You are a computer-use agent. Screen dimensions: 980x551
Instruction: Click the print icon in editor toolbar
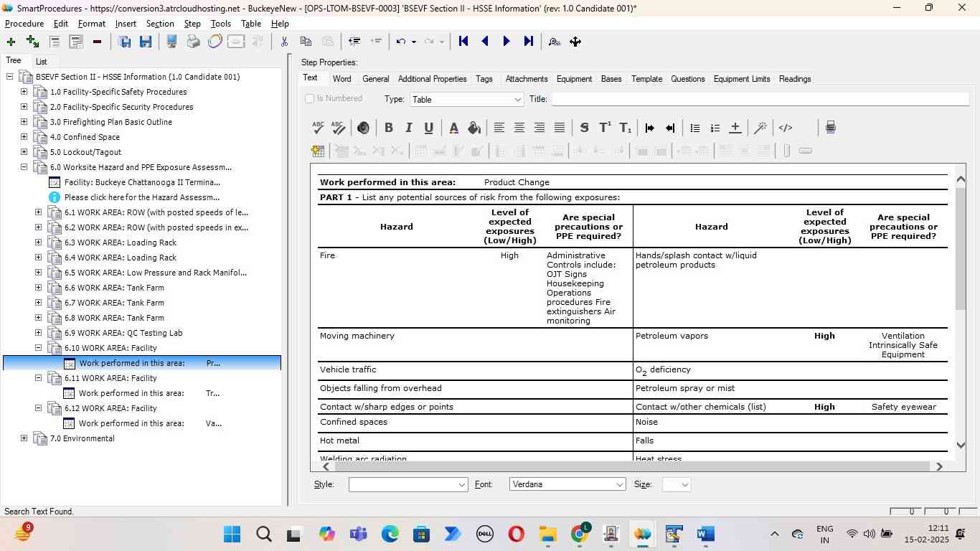[831, 128]
